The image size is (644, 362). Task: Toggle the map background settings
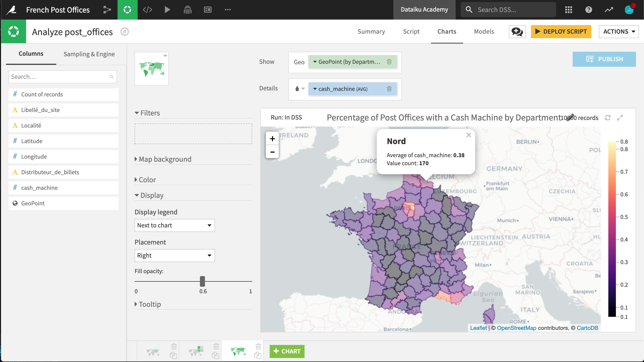165,159
